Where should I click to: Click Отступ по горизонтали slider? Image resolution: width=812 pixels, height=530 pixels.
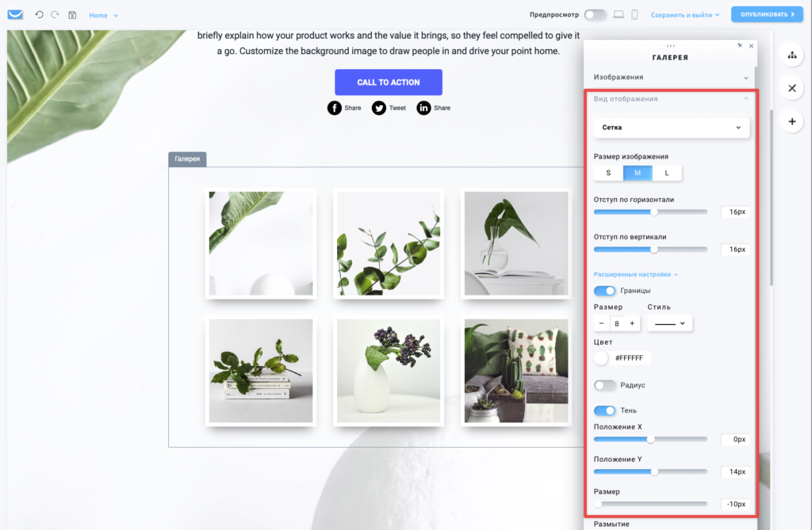(x=650, y=212)
